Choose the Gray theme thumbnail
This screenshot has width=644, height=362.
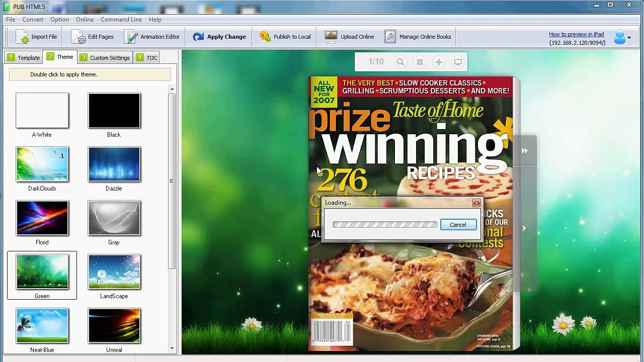click(114, 218)
